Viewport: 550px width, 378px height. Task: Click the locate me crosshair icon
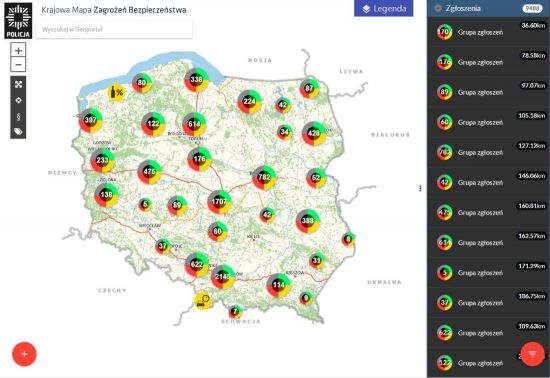(x=18, y=100)
